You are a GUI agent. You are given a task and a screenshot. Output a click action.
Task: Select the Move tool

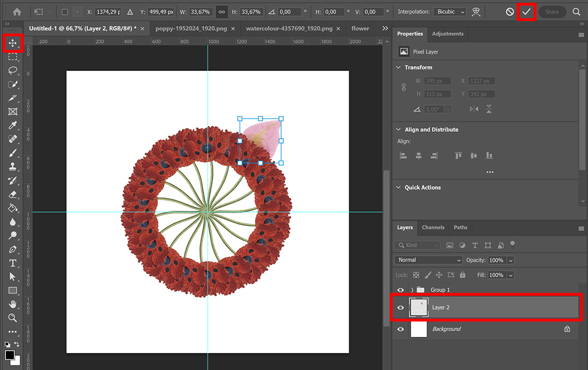coord(13,43)
